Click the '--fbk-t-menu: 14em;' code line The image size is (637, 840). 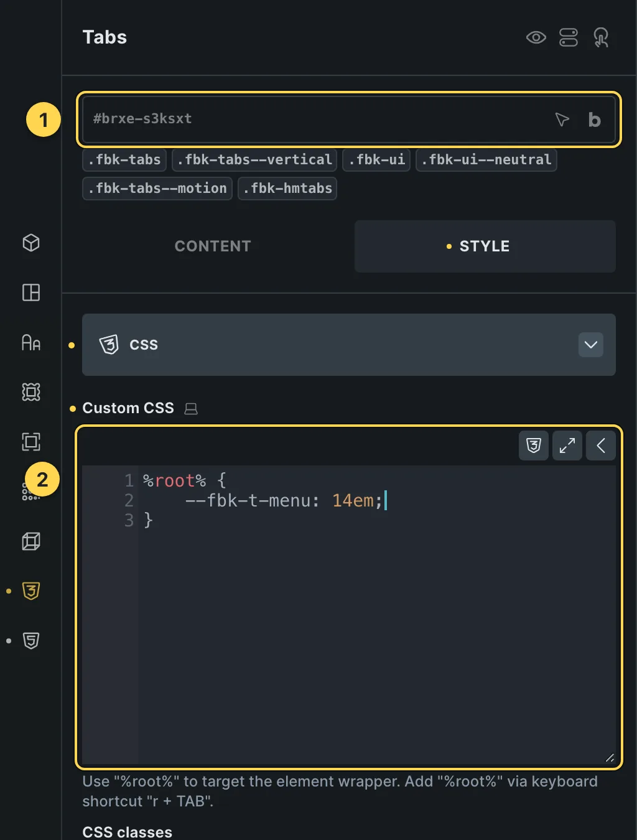click(x=284, y=500)
